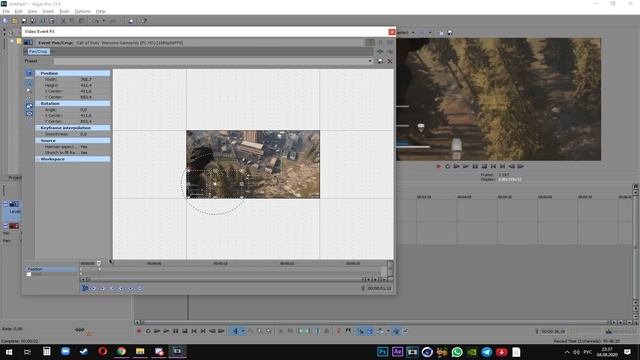The image size is (640, 360).
Task: Click Open Project icon in top toolbar
Action: point(14,21)
